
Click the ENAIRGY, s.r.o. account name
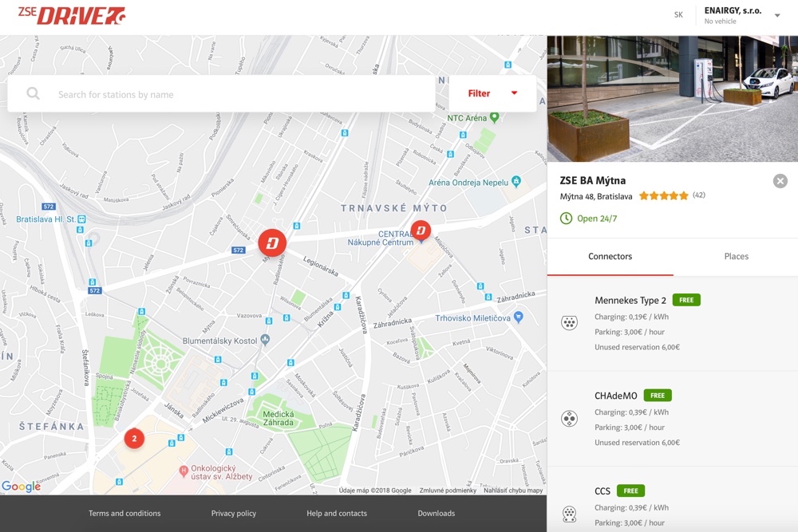(x=733, y=10)
